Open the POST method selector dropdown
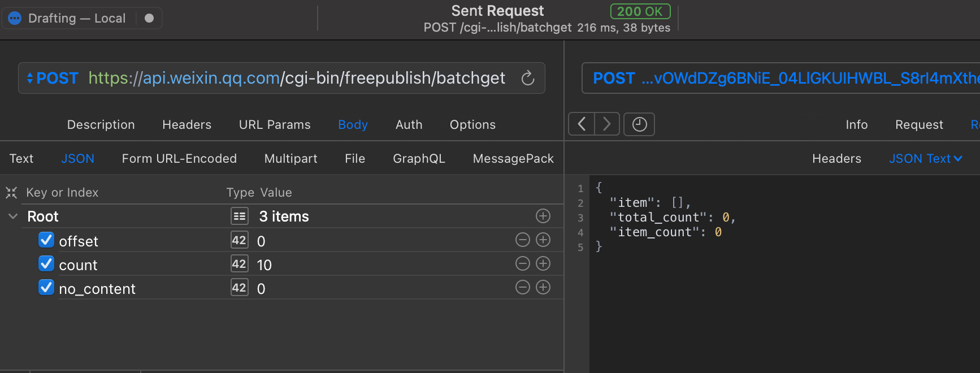980x373 pixels. point(53,78)
